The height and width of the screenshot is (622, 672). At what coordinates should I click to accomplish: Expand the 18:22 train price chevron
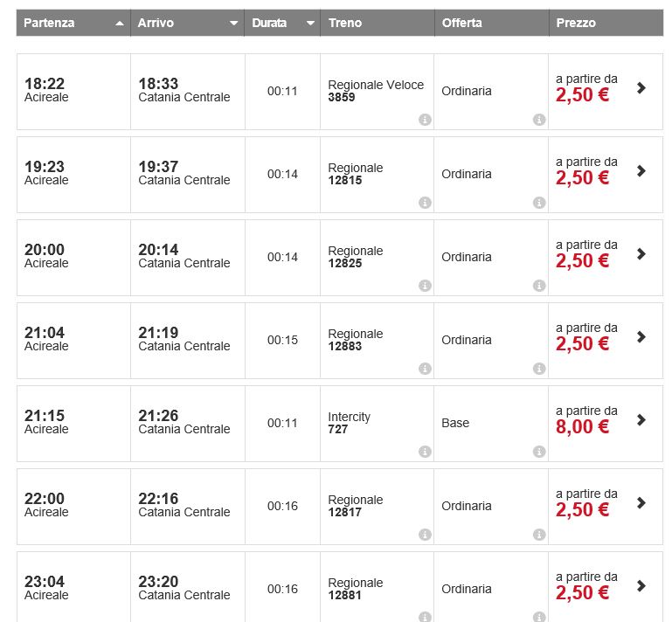pos(641,87)
